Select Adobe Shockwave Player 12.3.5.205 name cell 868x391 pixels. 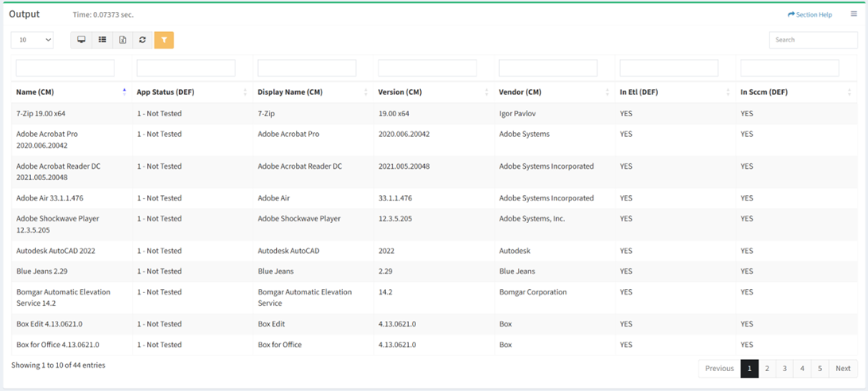[x=72, y=225]
